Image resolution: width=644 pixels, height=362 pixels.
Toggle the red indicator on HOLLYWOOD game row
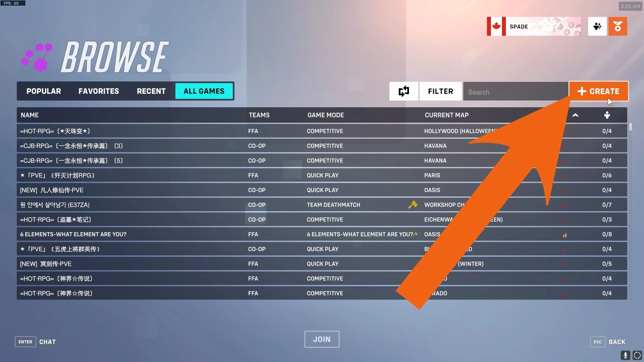tap(565, 131)
